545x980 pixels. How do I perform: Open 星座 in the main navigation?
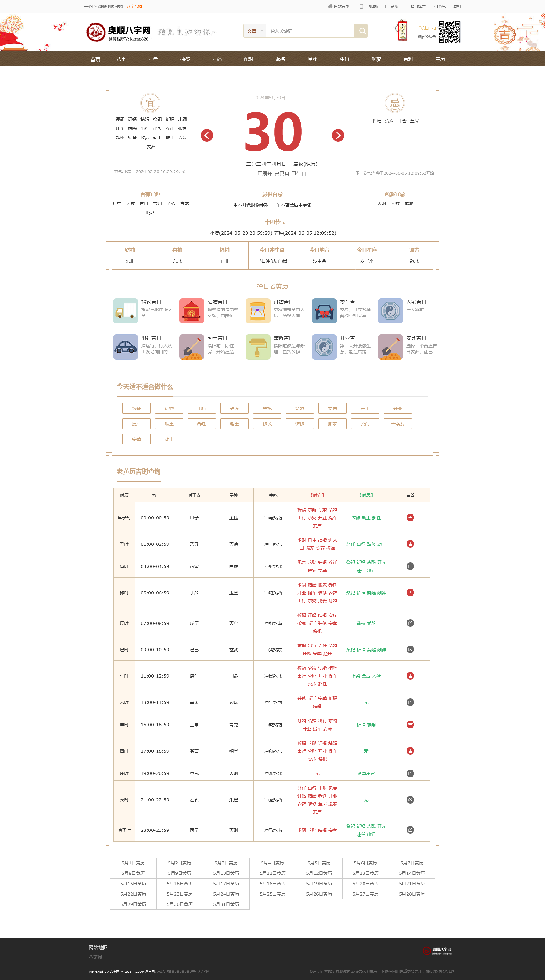(x=312, y=59)
